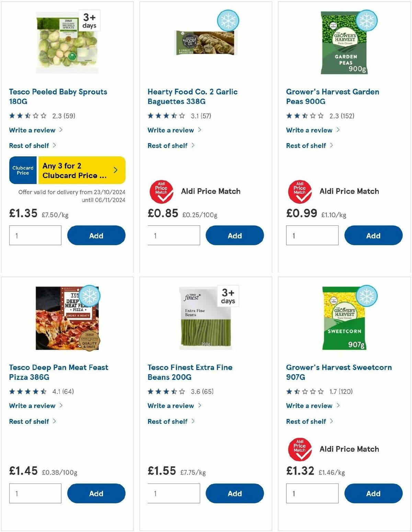This screenshot has height=532, width=412.
Task: Open Write a review for Deep Pan Meat Feast Pizza
Action: tap(32, 406)
